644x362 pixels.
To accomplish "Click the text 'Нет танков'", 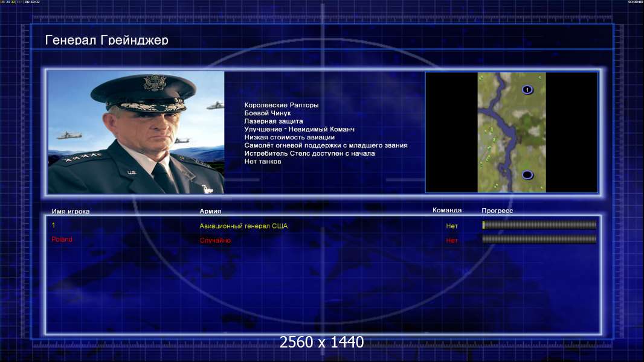I will tap(263, 162).
